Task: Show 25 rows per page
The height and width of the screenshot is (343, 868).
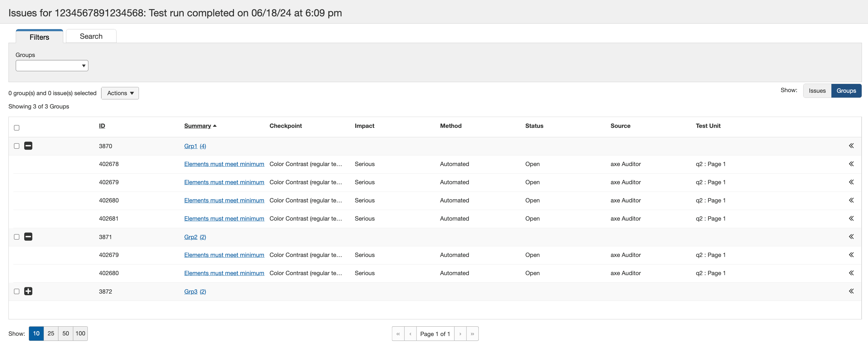Action: 51,333
